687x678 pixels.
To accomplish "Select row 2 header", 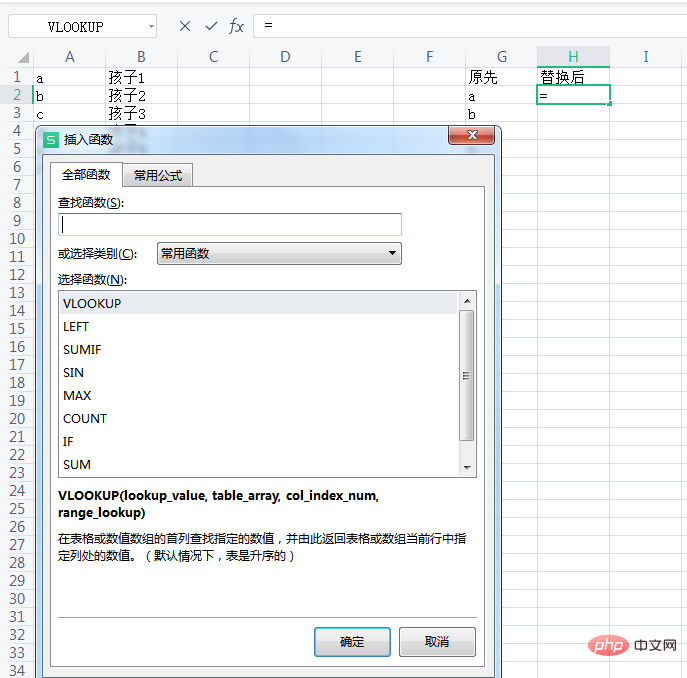I will coord(17,95).
